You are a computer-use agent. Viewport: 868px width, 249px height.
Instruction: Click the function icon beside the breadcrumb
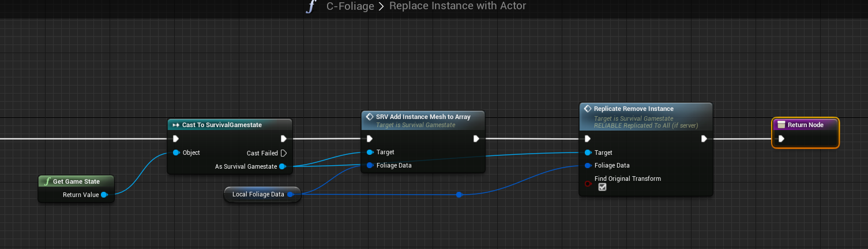click(x=311, y=7)
